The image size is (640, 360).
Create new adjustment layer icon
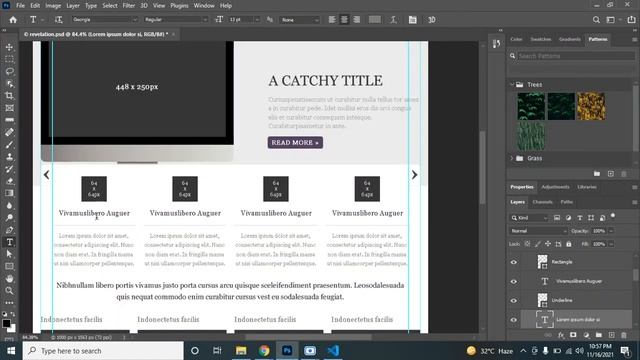pos(586,335)
